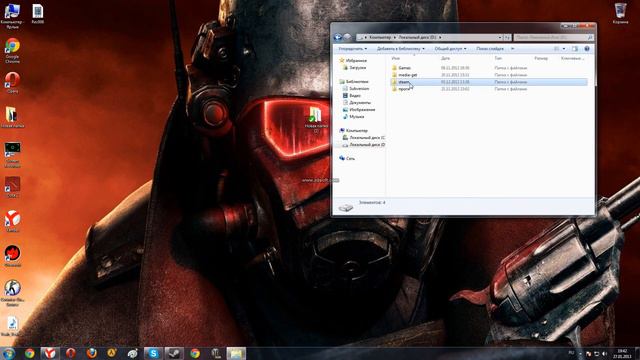Go back with the Explorer Back arrow
This screenshot has height=360, width=640.
click(338, 37)
